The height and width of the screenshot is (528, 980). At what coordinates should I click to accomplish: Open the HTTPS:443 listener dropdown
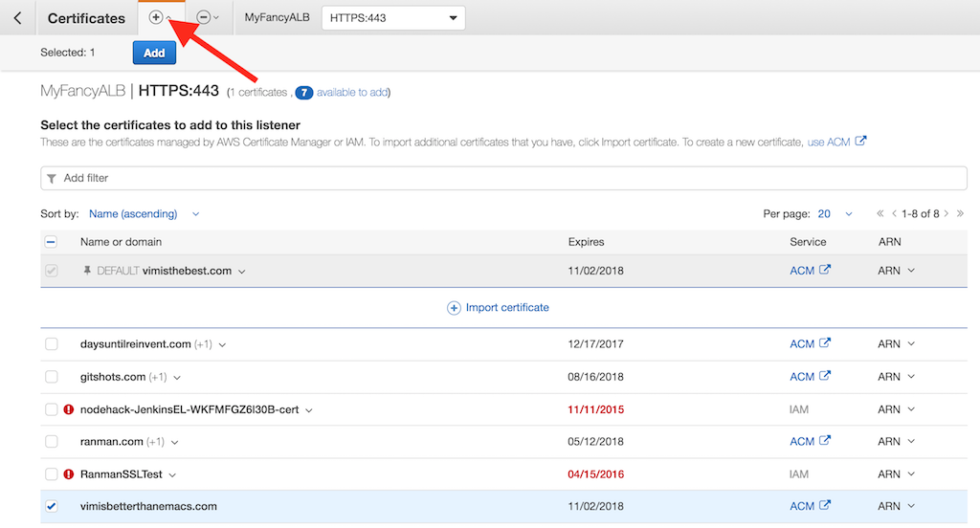pos(393,18)
